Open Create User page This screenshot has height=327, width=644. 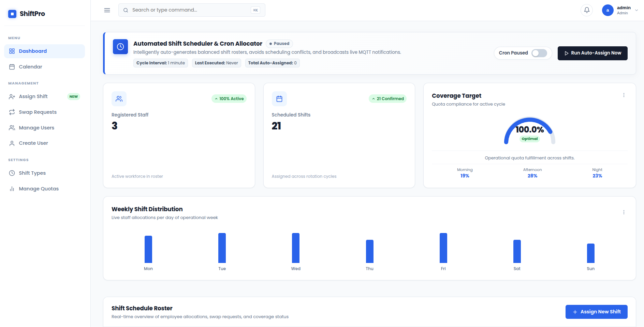(44, 143)
